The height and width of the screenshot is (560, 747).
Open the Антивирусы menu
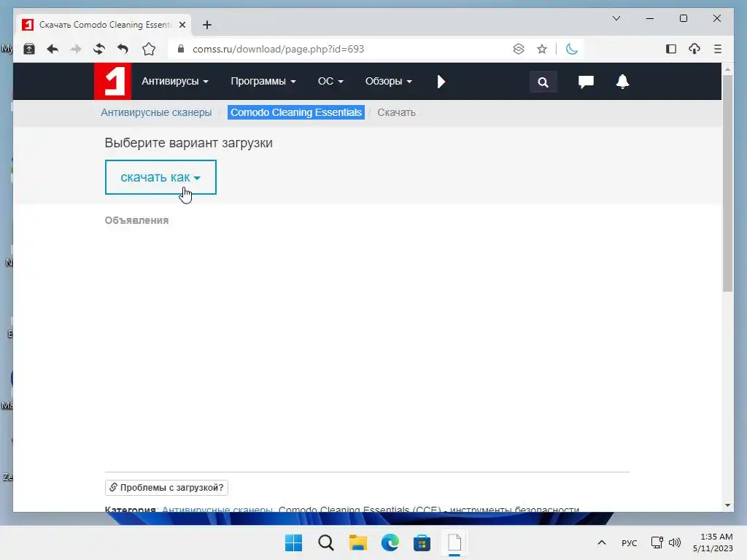coord(175,82)
